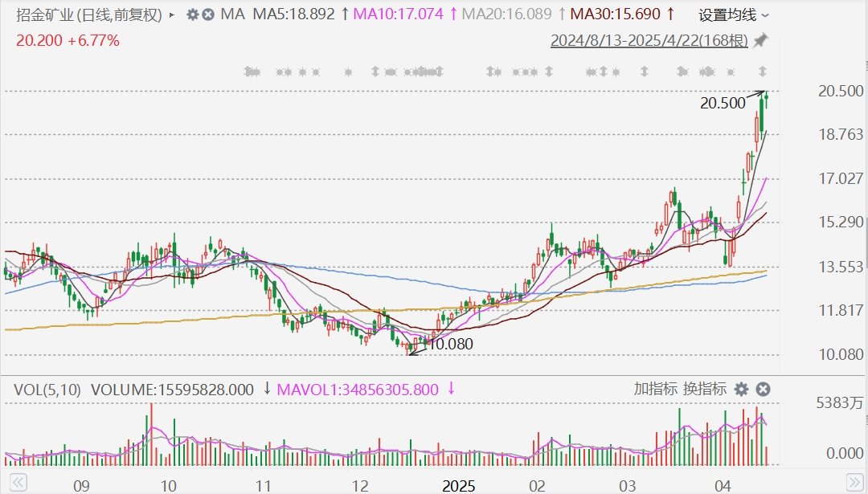Click 换指标 to switch the indicator
The height and width of the screenshot is (494, 868).
coord(704,389)
